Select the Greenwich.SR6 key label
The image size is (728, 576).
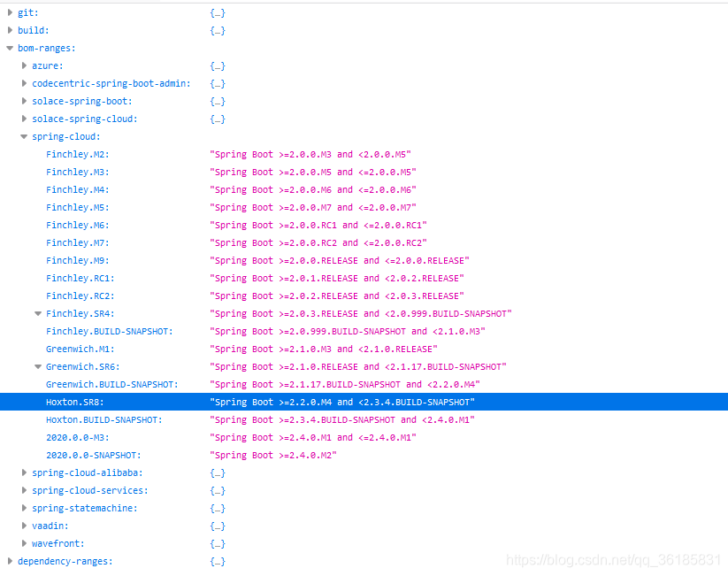pos(83,366)
